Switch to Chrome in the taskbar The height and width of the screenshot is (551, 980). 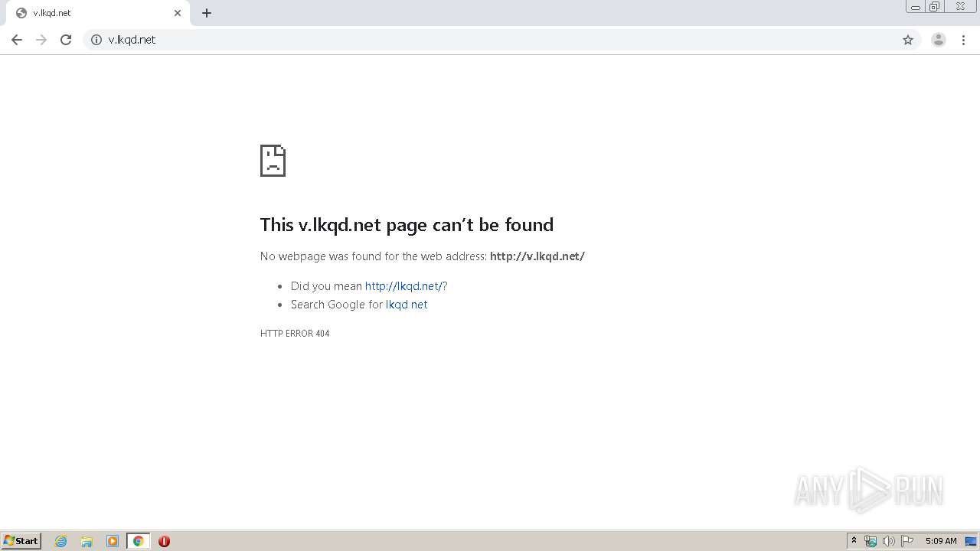(x=138, y=541)
